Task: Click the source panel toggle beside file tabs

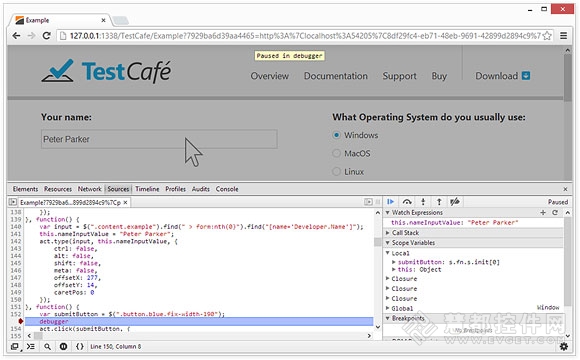Action: (x=368, y=202)
